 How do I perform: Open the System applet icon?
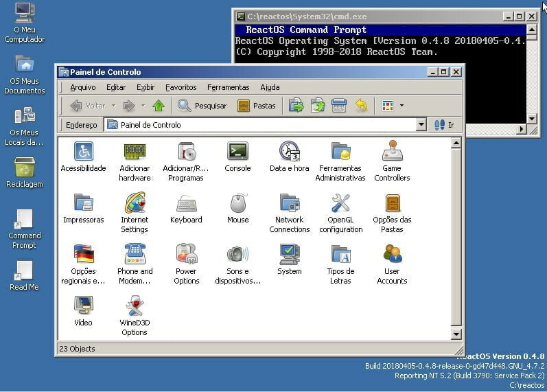click(289, 254)
